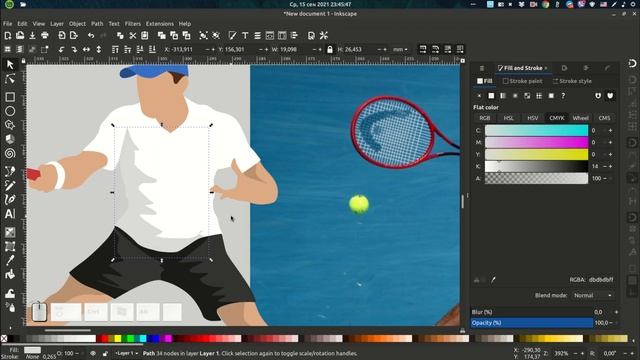The height and width of the screenshot is (360, 640).
Task: Click the Opacity percentage slider
Action: point(532,323)
